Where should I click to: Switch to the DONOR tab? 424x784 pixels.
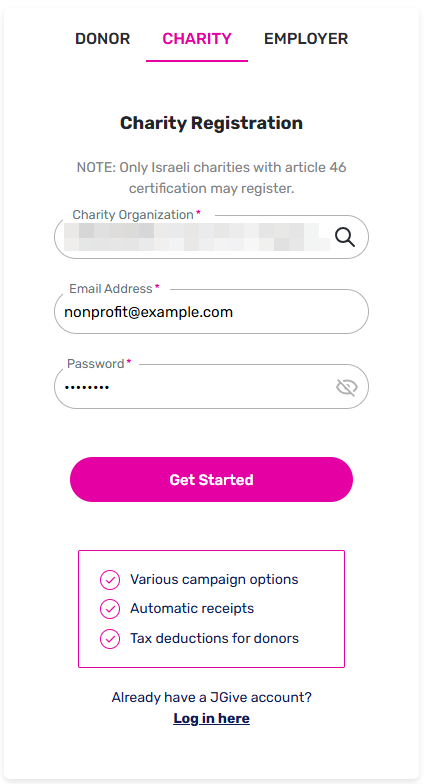click(102, 38)
